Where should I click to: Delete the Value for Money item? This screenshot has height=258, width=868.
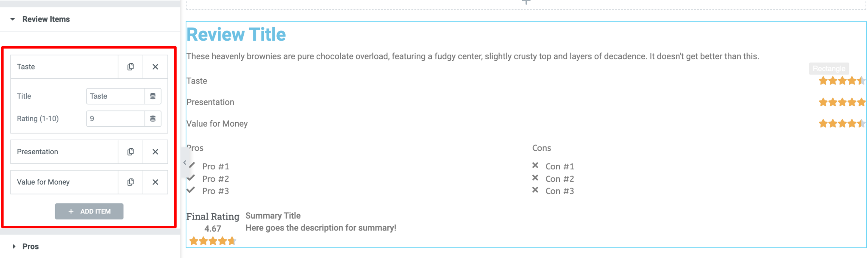155,182
